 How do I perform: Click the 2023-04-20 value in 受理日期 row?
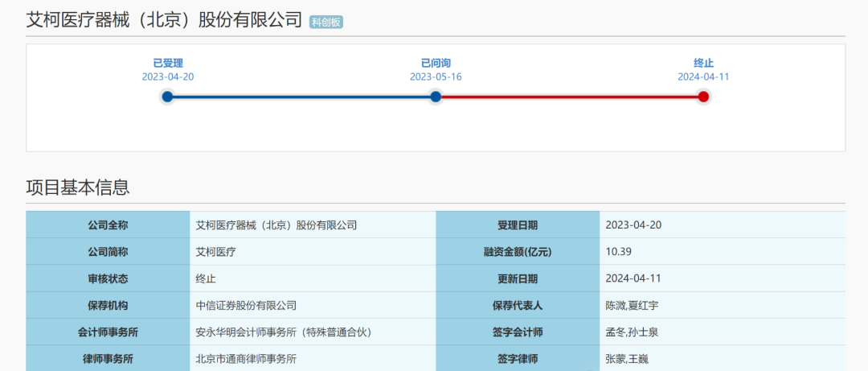(723, 225)
